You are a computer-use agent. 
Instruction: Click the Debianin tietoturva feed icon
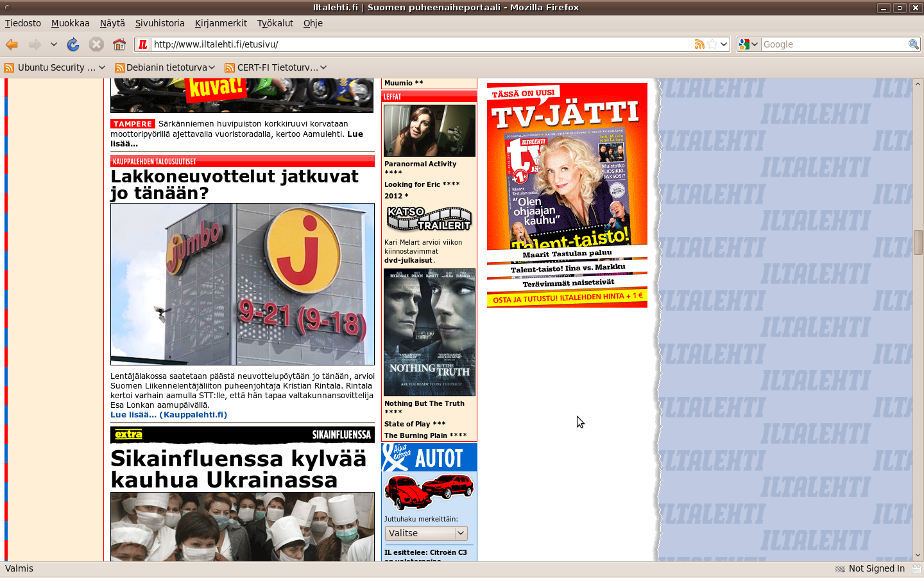point(120,67)
